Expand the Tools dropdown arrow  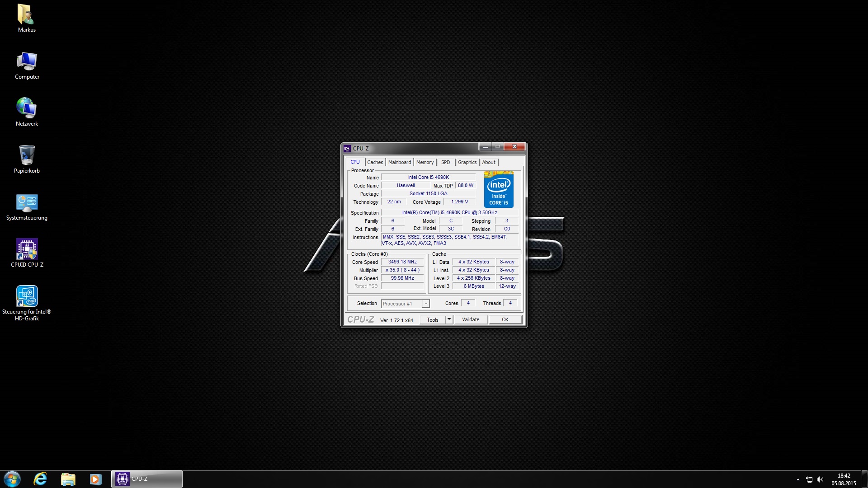[449, 319]
